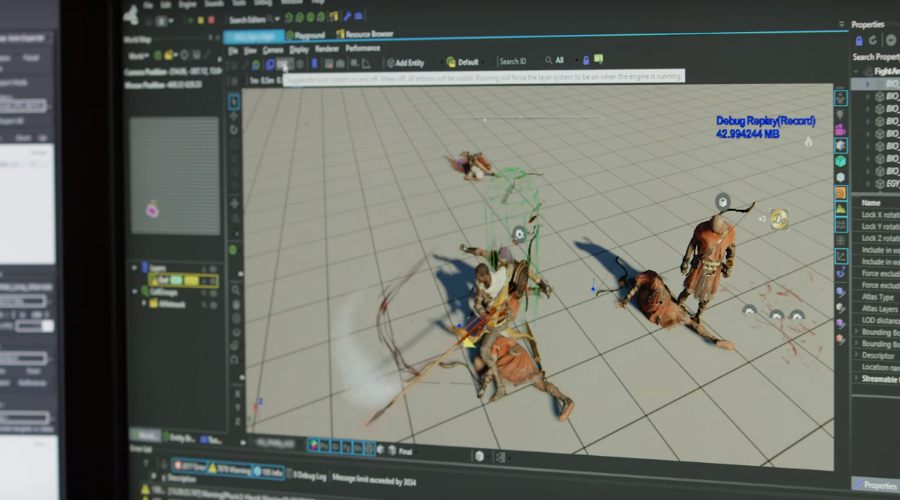
Task: Click the refresh icon in Properties header
Action: (873, 40)
